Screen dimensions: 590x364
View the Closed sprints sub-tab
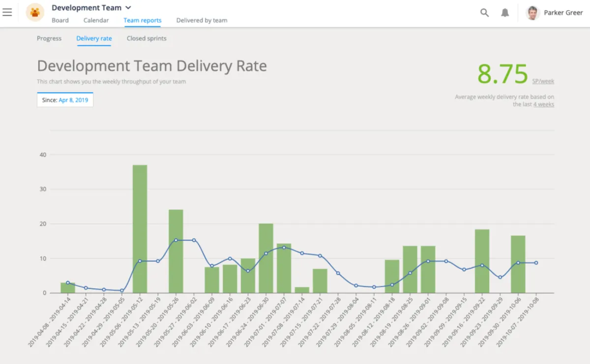[147, 38]
